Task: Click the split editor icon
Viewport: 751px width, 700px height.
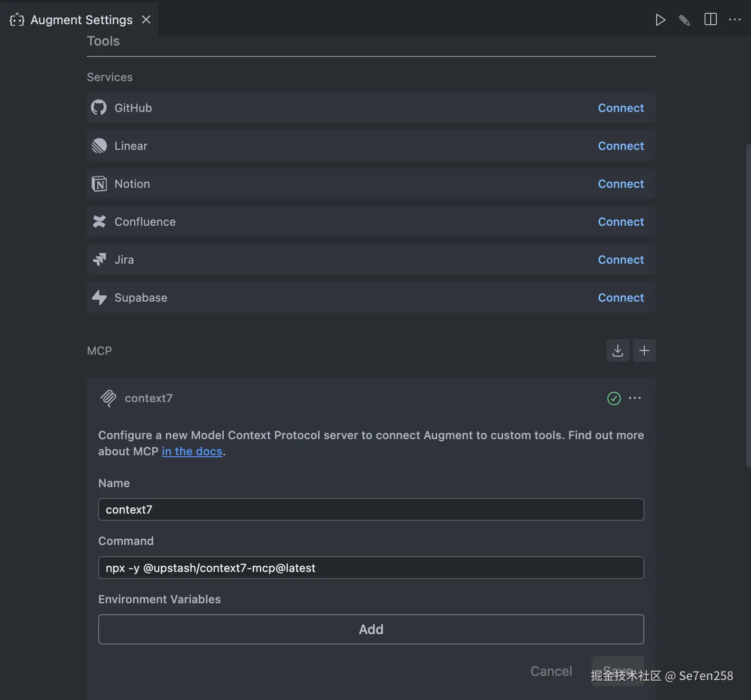Action: 710,19
